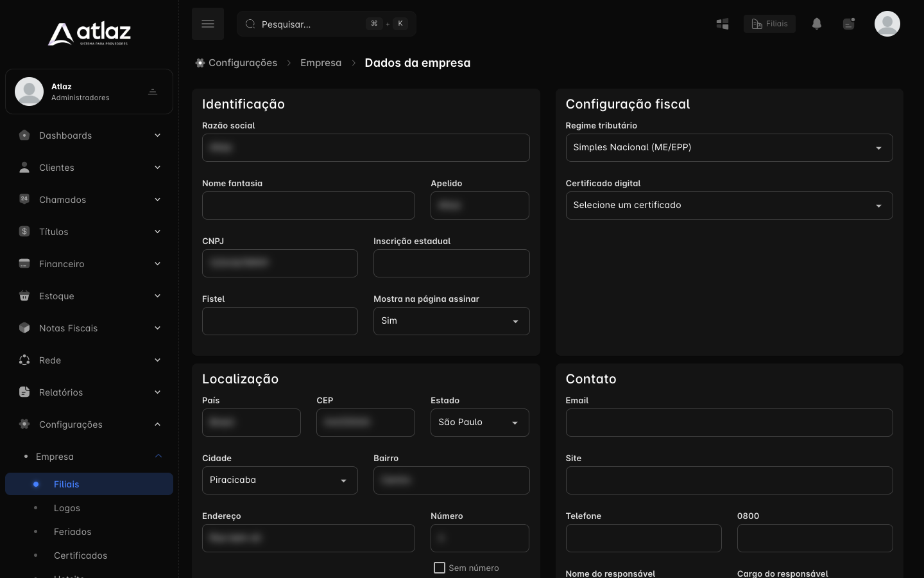Expand the Atlaz Administradores profile switcher
Viewport: 924px width, 578px height.
click(x=153, y=92)
